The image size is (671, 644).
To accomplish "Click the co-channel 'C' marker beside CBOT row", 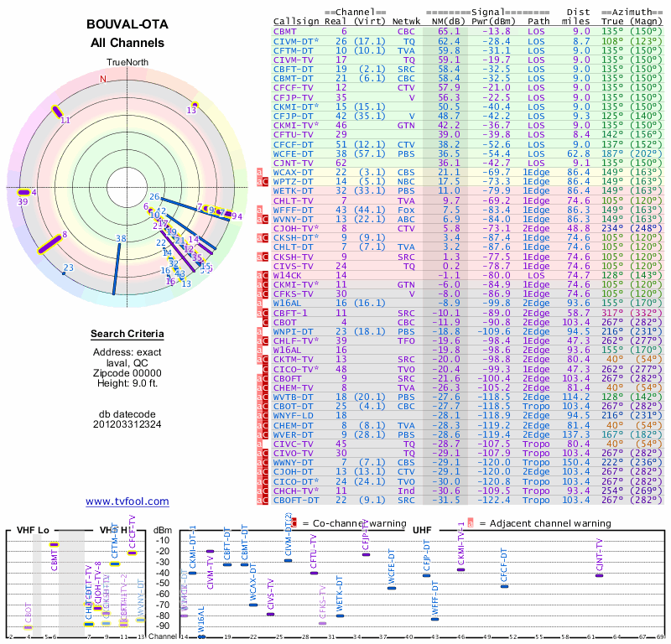I will click(265, 323).
